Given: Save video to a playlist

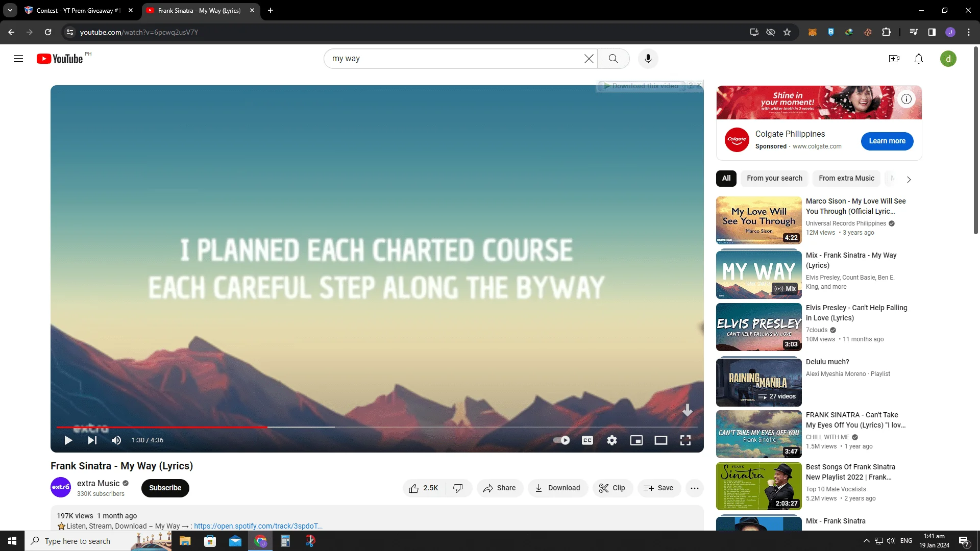Looking at the screenshot, I should 659,488.
